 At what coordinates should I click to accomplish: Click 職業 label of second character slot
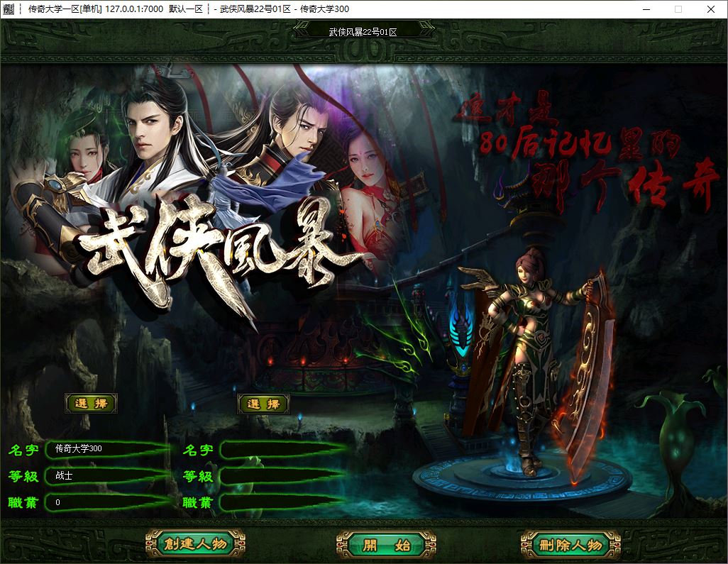click(197, 503)
